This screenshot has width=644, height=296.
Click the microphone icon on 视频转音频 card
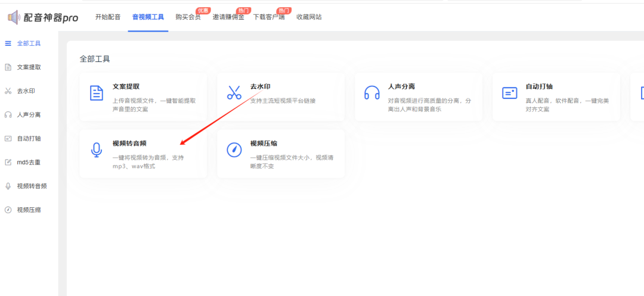pyautogui.click(x=97, y=150)
